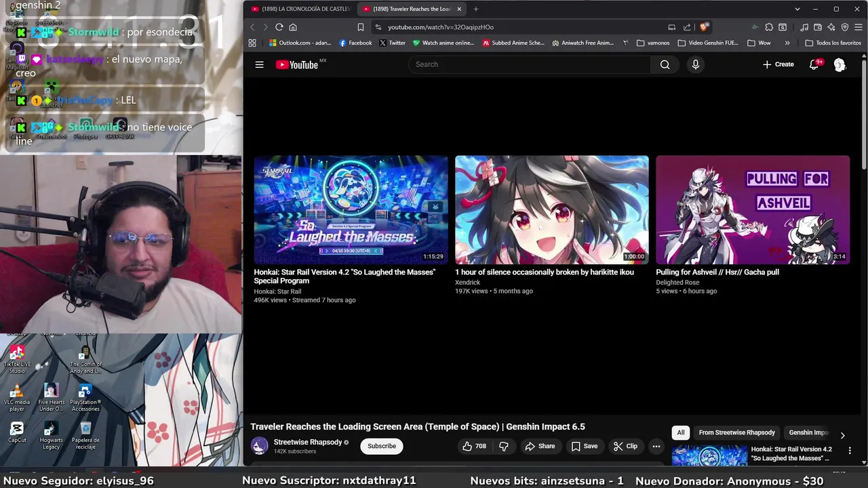Open the Leo AI sparkle icon
Viewport: 868px width, 488px height.
click(x=831, y=27)
